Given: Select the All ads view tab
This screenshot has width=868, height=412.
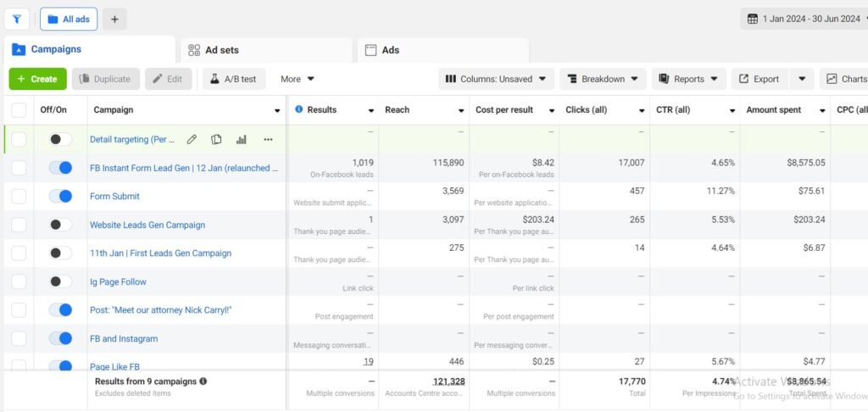Looking at the screenshot, I should 69,19.
